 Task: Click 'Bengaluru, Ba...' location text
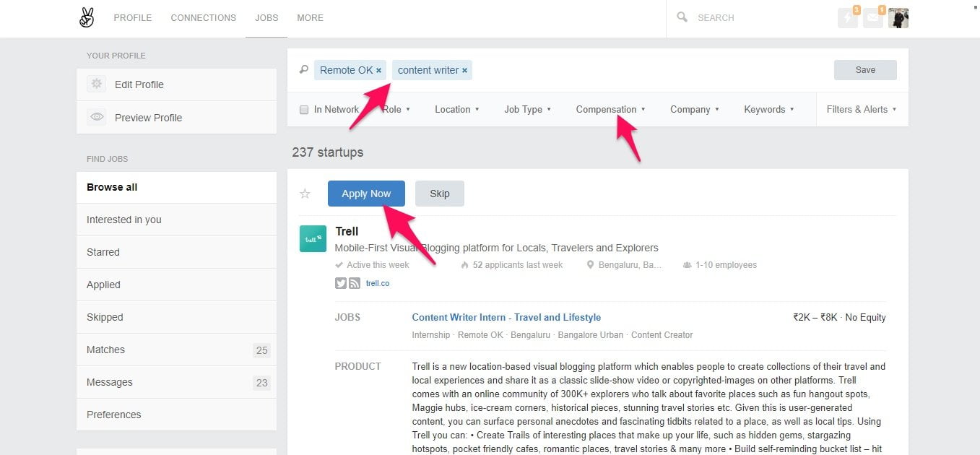630,265
